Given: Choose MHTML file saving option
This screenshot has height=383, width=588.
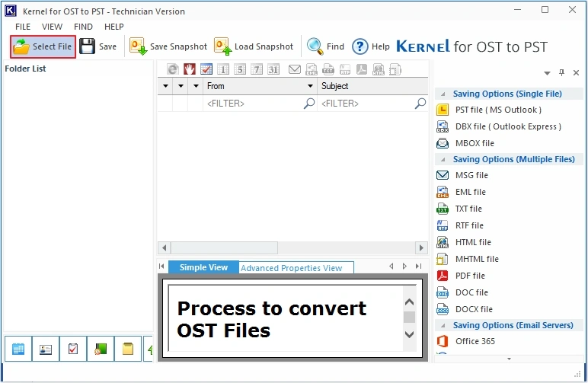Looking at the screenshot, I should [x=468, y=259].
